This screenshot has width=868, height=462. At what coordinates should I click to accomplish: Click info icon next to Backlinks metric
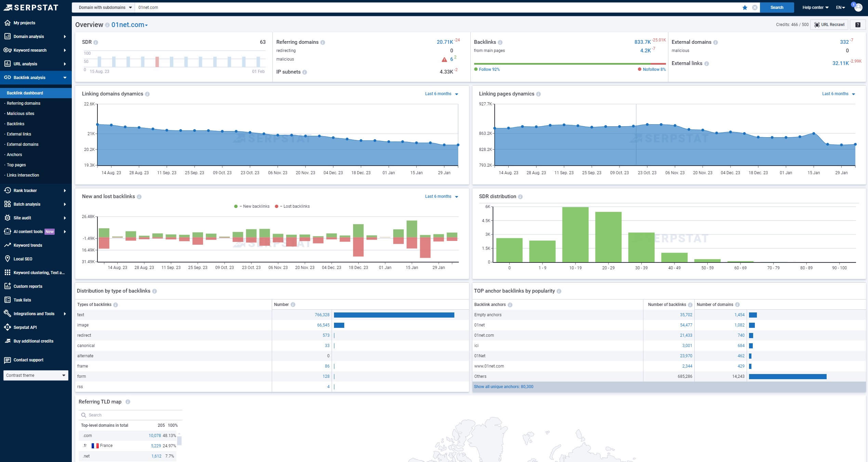tap(500, 42)
